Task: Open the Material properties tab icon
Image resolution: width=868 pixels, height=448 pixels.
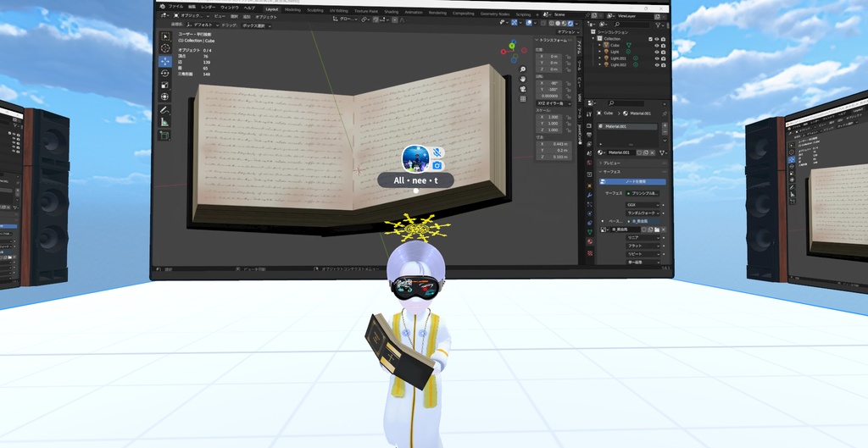Action: 590,241
